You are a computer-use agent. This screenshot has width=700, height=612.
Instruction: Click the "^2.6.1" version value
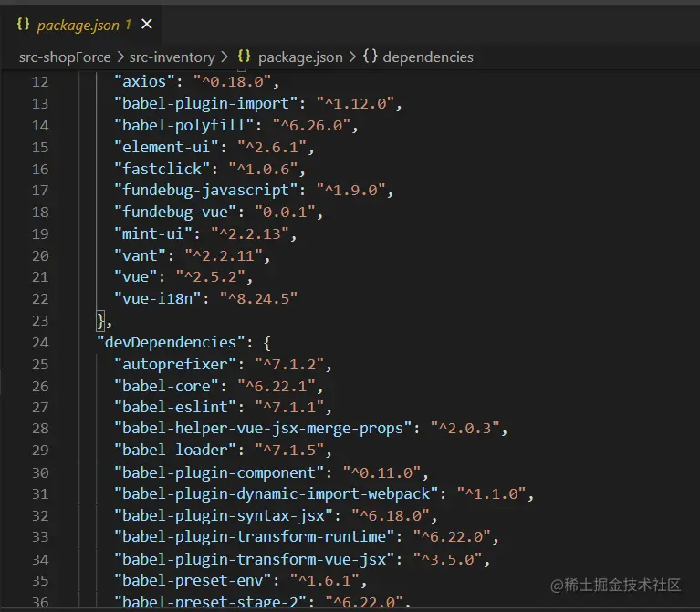coord(272,147)
